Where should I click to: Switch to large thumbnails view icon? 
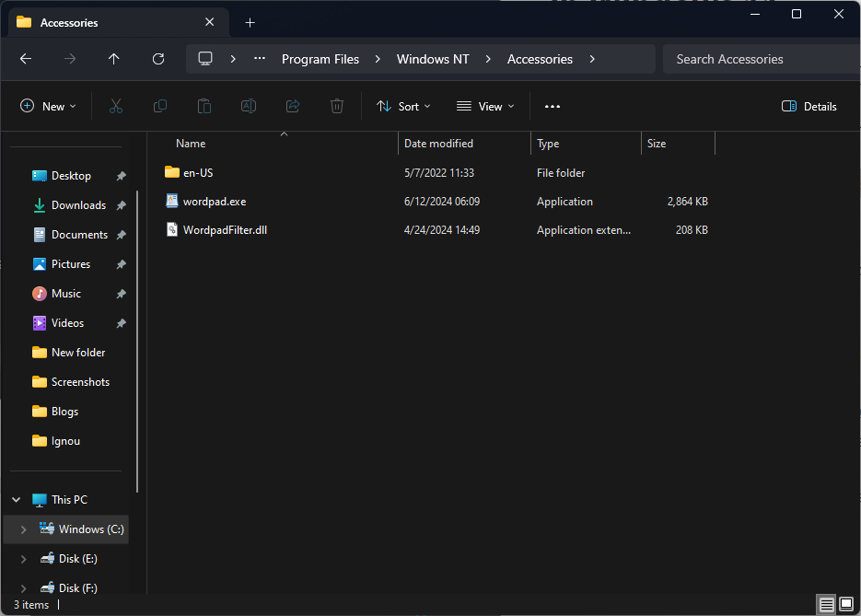click(846, 604)
